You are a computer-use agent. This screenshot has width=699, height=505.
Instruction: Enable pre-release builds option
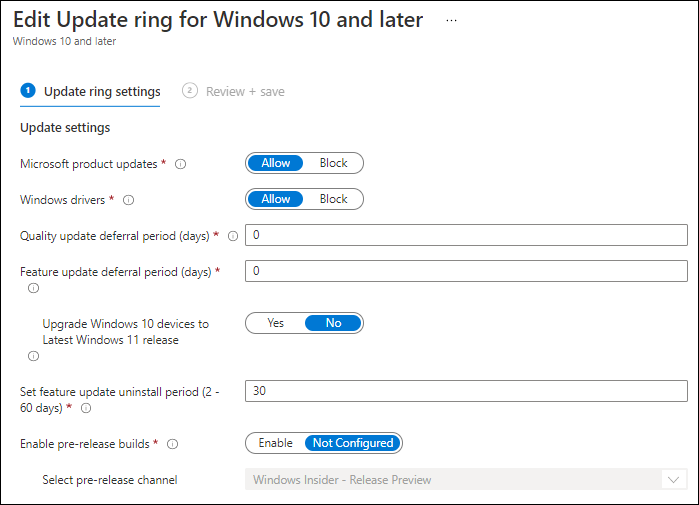pyautogui.click(x=275, y=443)
